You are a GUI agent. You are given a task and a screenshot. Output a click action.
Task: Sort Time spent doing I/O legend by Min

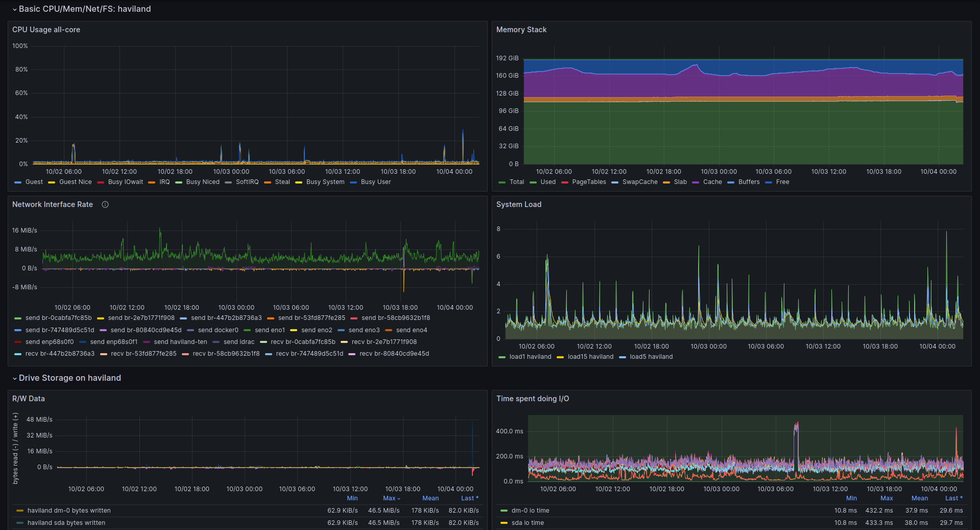[851, 498]
